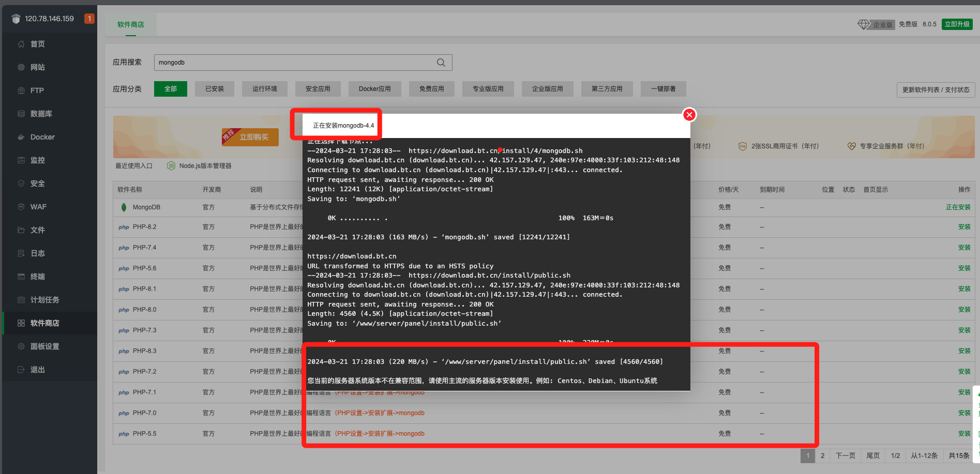Click the PHP-7.0 mongodb extension link

pos(380,413)
